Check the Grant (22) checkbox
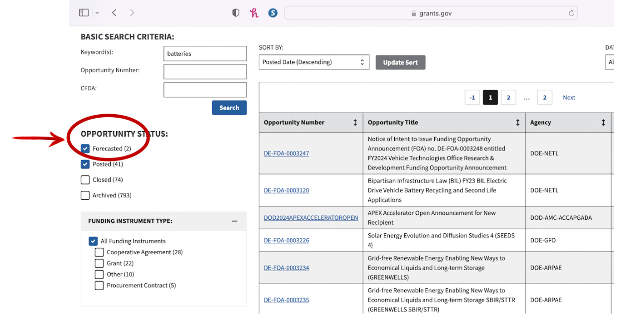 [99, 263]
